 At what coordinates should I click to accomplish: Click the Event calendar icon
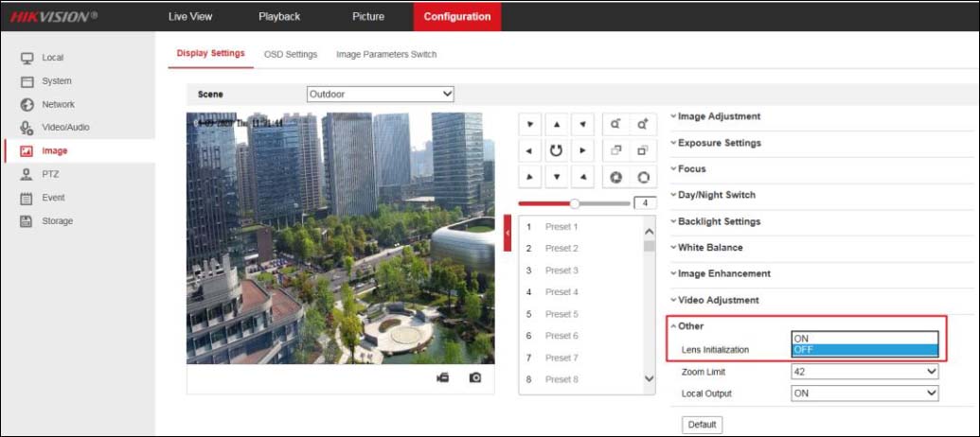(27, 198)
